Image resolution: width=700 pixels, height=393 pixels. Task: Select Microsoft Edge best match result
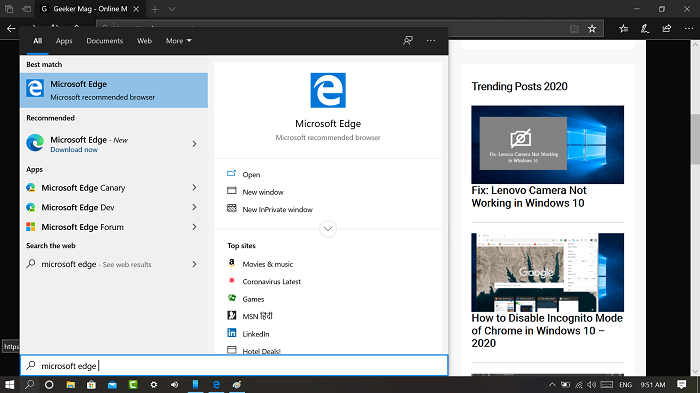[x=114, y=90]
